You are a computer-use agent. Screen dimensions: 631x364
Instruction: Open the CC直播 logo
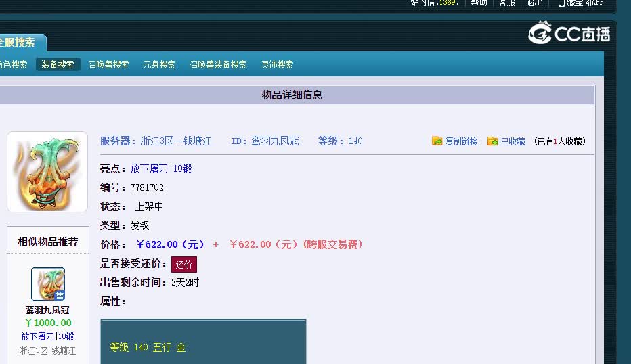click(569, 33)
